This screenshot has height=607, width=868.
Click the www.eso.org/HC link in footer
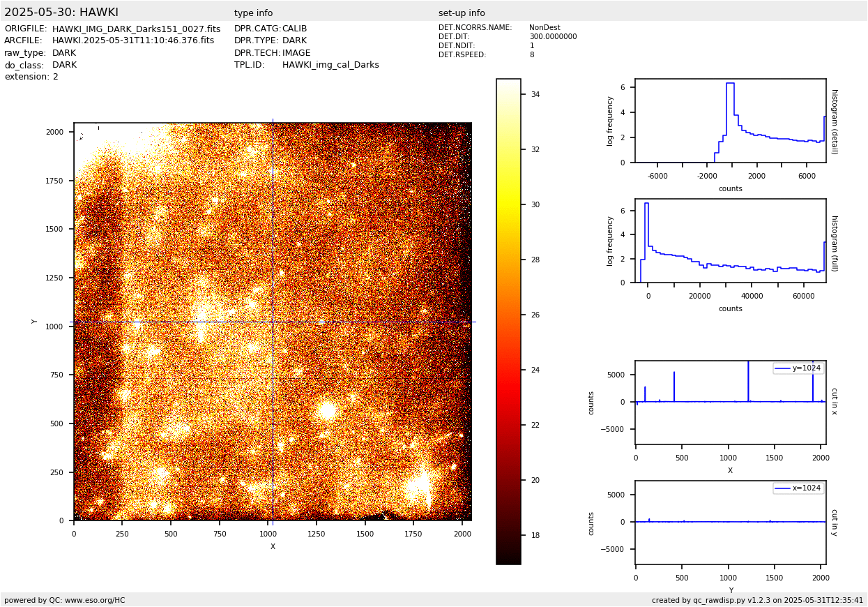[95, 600]
